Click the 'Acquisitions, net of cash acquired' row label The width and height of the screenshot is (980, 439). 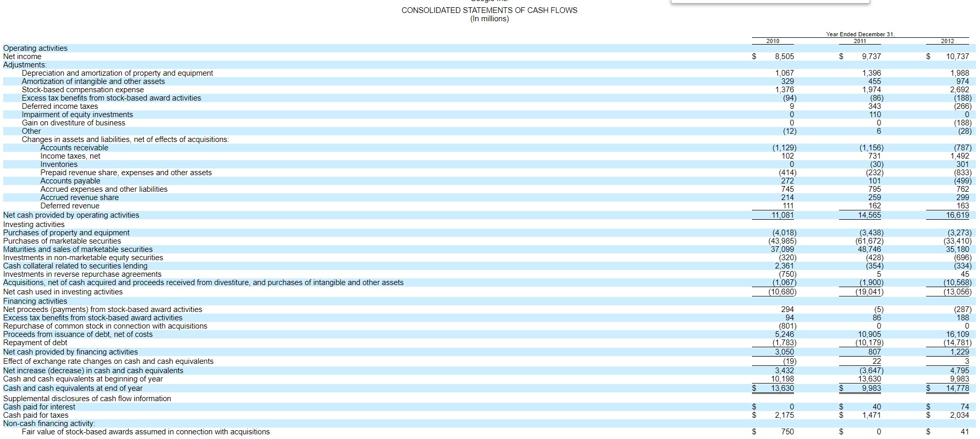click(x=203, y=282)
